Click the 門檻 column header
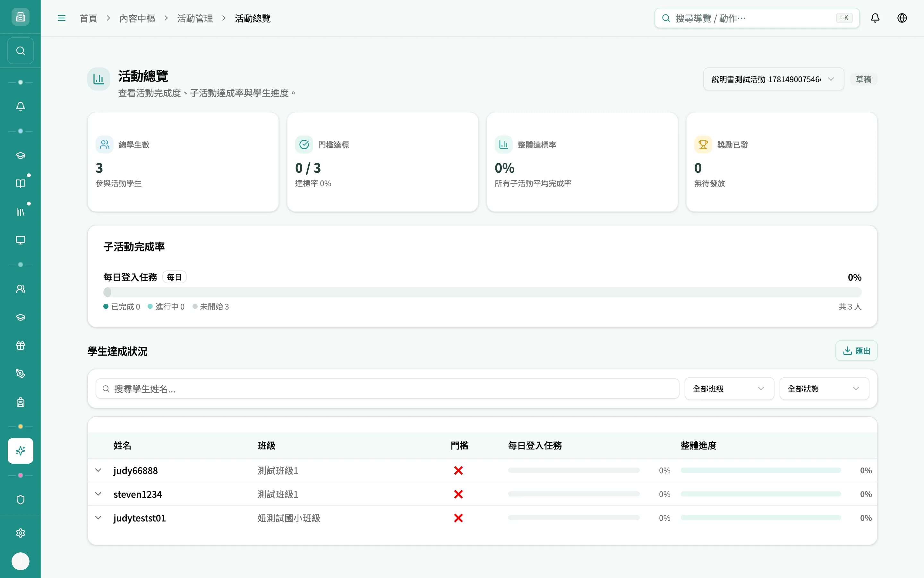The image size is (924, 578). coord(459,445)
